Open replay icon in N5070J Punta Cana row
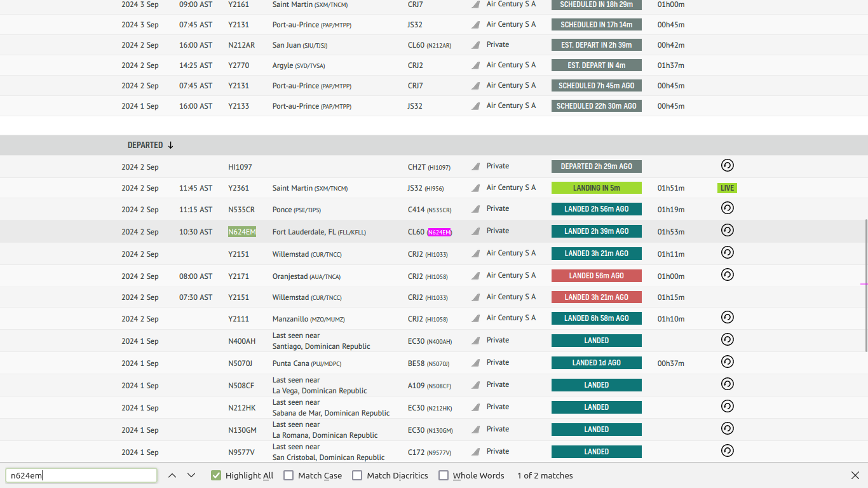868x488 pixels. coord(728,362)
